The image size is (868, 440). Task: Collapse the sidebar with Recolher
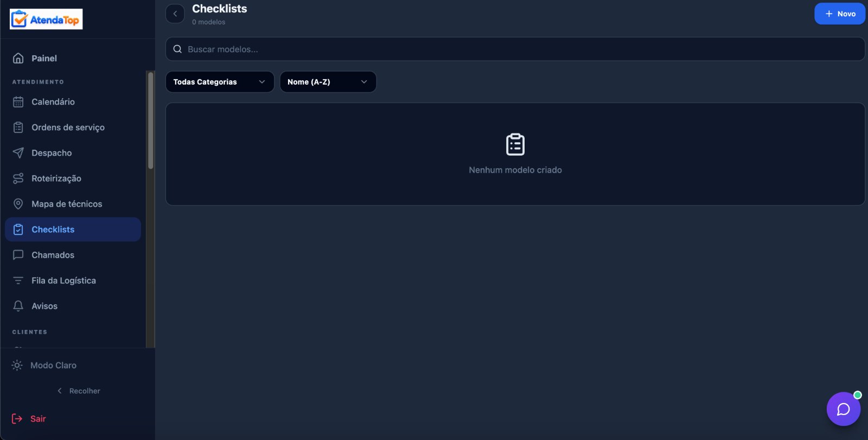(79, 391)
